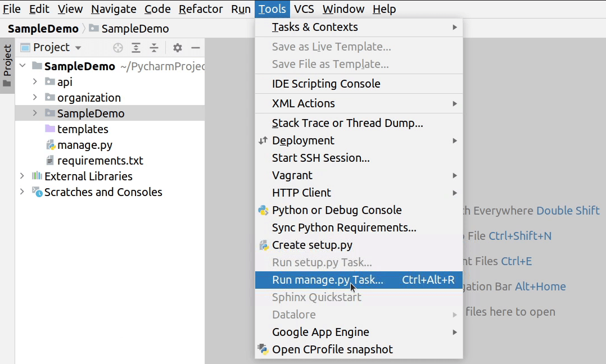606x364 pixels.
Task: Click the locate/select opened file target icon
Action: [x=118, y=48]
